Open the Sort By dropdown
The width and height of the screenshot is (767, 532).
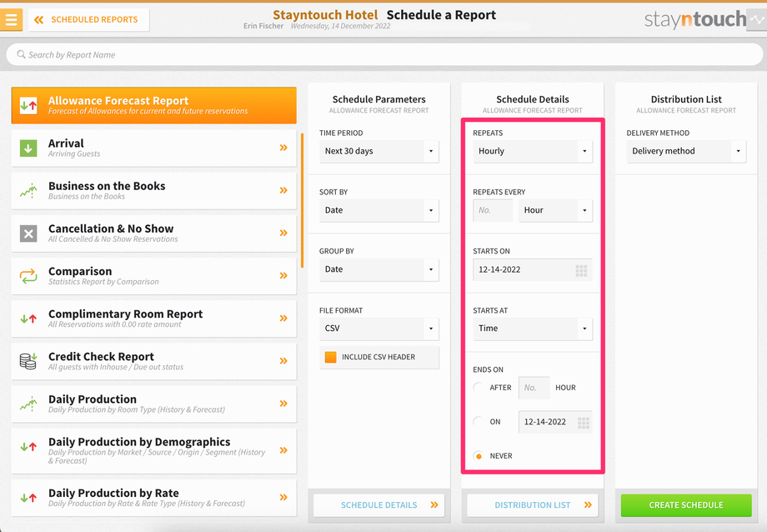click(379, 210)
